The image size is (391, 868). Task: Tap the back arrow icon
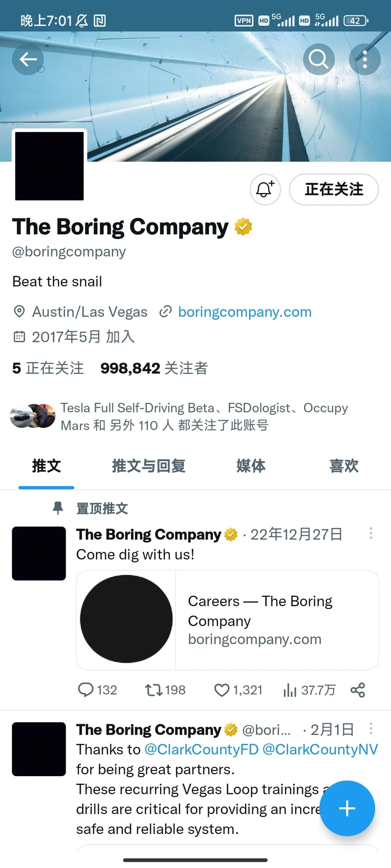point(28,59)
